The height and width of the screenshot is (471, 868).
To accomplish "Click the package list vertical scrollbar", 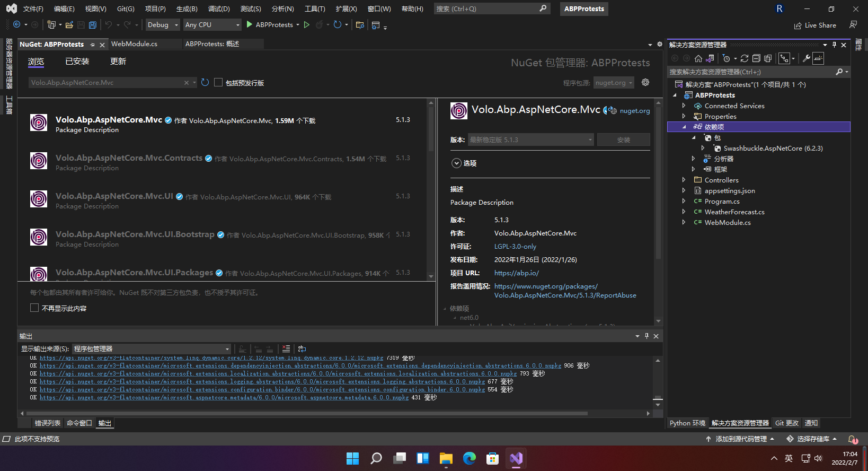I will point(431,129).
